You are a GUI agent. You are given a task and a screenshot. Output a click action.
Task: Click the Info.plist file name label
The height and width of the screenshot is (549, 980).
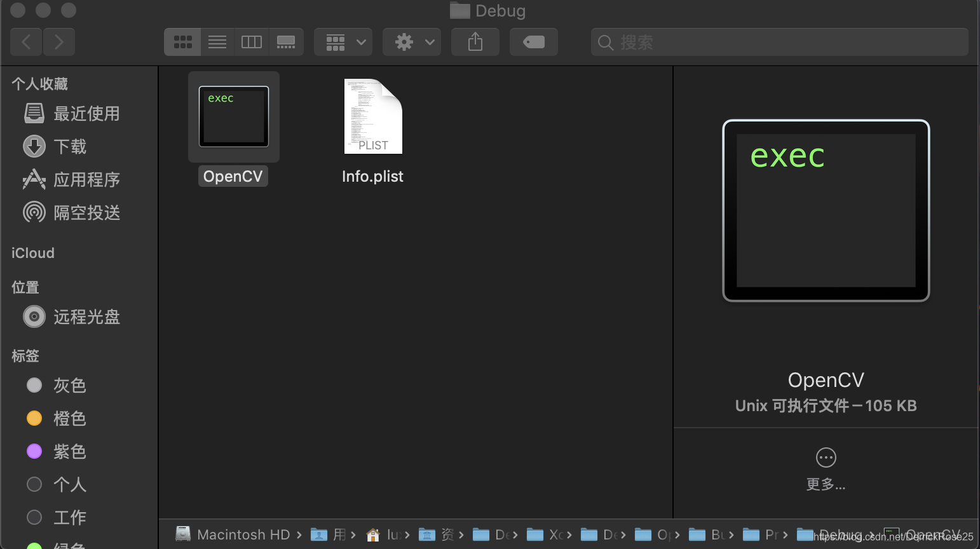pos(372,176)
